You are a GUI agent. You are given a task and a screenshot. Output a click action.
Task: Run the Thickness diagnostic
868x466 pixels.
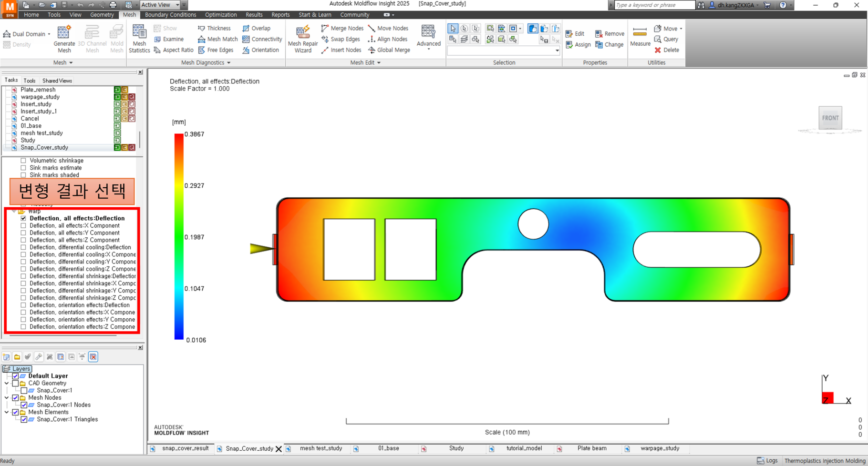[214, 29]
